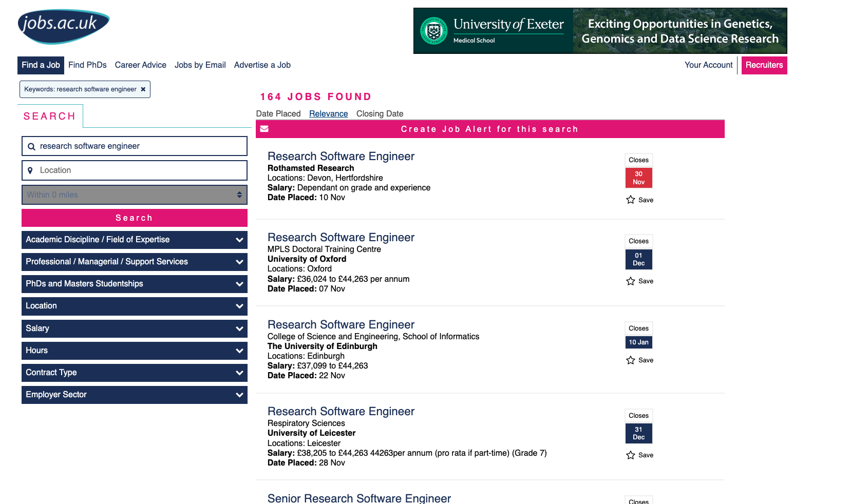Save the Rothamsted Research job via its star
This screenshot has height=504, width=850.
pos(631,200)
